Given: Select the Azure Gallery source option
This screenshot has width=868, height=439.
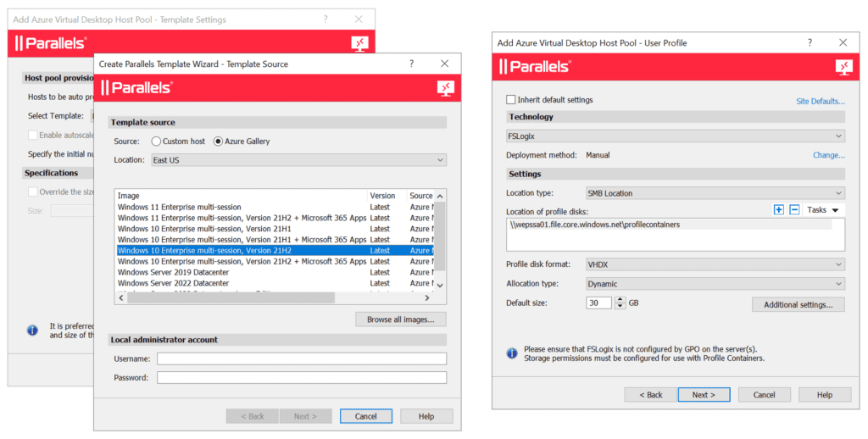Looking at the screenshot, I should [x=218, y=142].
